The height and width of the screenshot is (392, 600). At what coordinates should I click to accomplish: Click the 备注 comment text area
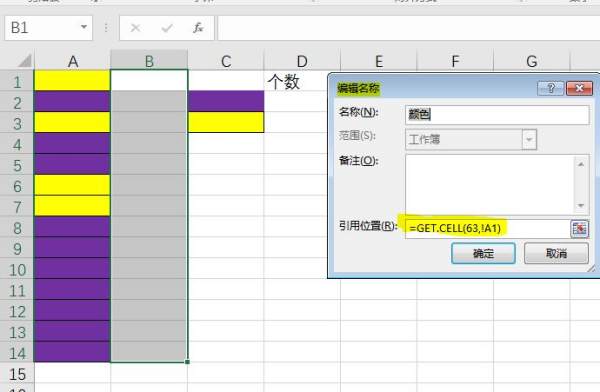click(490, 185)
